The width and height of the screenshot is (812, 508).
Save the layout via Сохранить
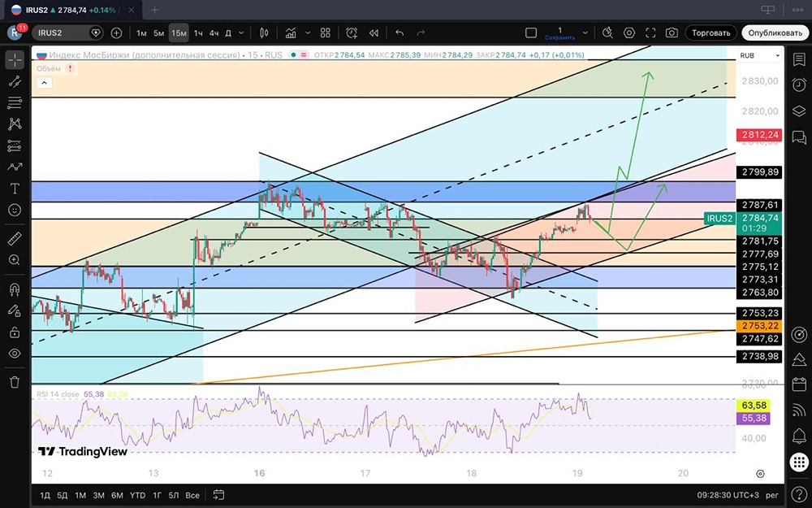(559, 38)
